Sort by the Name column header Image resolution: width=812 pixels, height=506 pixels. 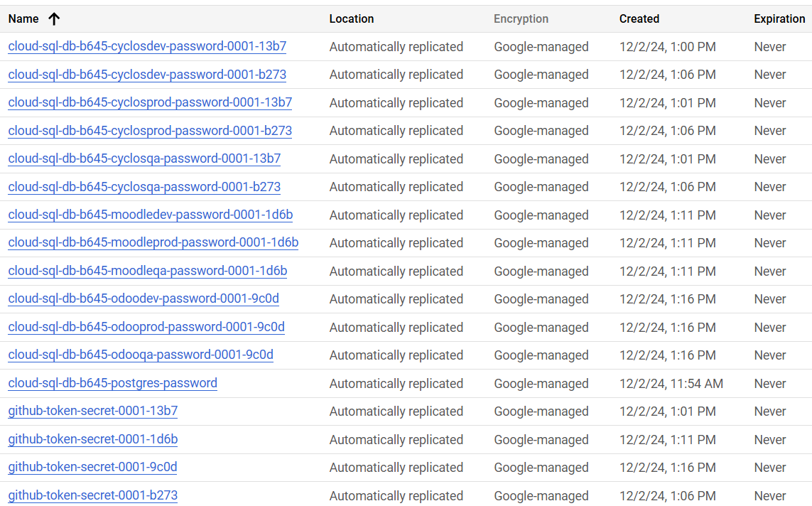pos(23,19)
